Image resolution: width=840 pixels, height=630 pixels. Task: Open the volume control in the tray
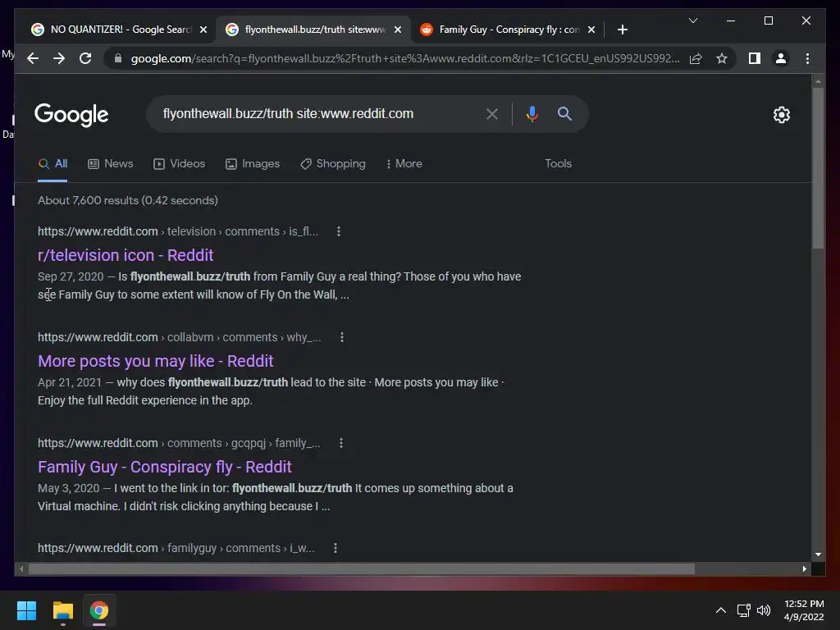[x=764, y=610]
